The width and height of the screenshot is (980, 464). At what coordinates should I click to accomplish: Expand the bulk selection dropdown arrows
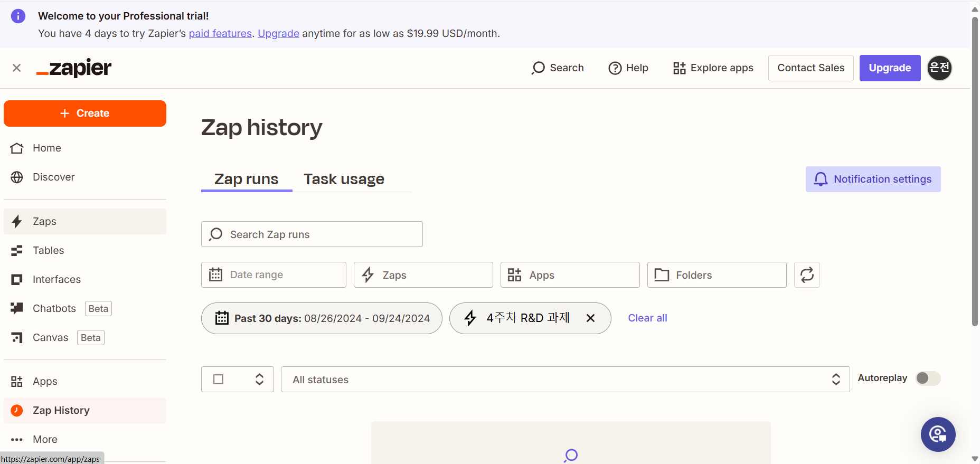point(259,380)
